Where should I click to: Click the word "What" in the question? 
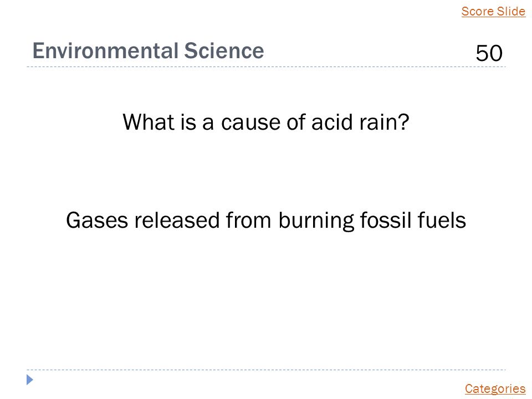point(149,122)
